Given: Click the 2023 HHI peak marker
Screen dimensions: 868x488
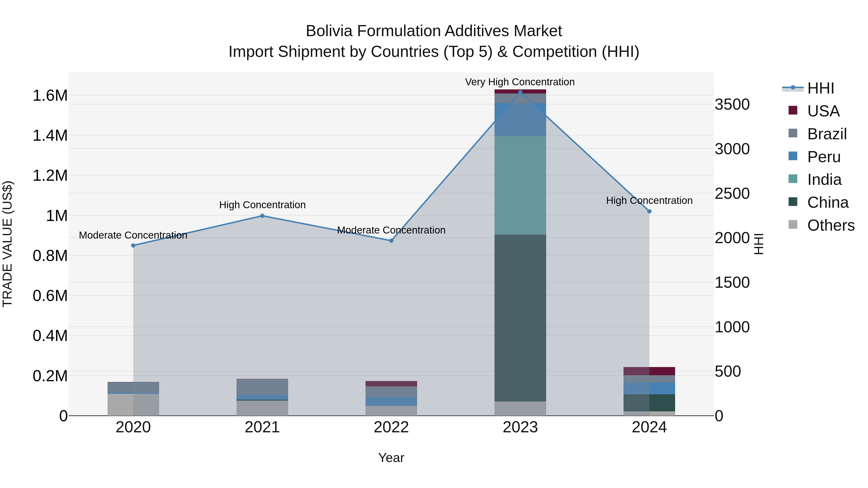Looking at the screenshot, I should pyautogui.click(x=520, y=92).
